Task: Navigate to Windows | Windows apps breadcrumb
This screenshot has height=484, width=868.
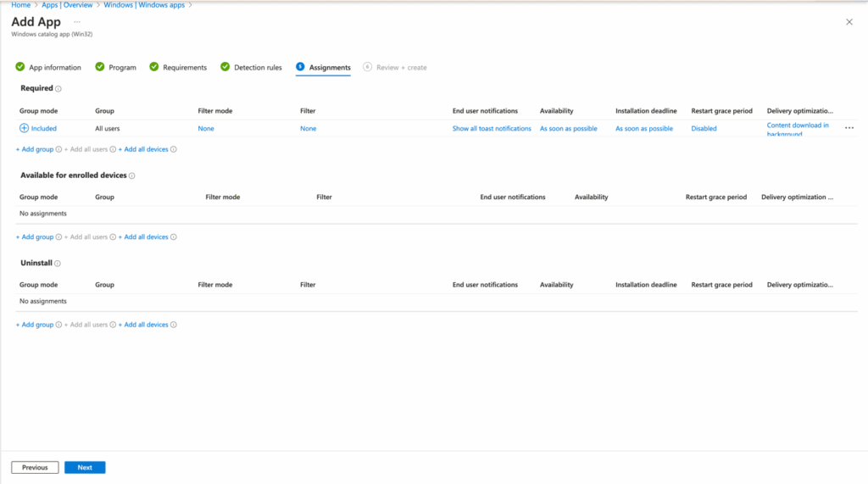Action: click(x=144, y=5)
